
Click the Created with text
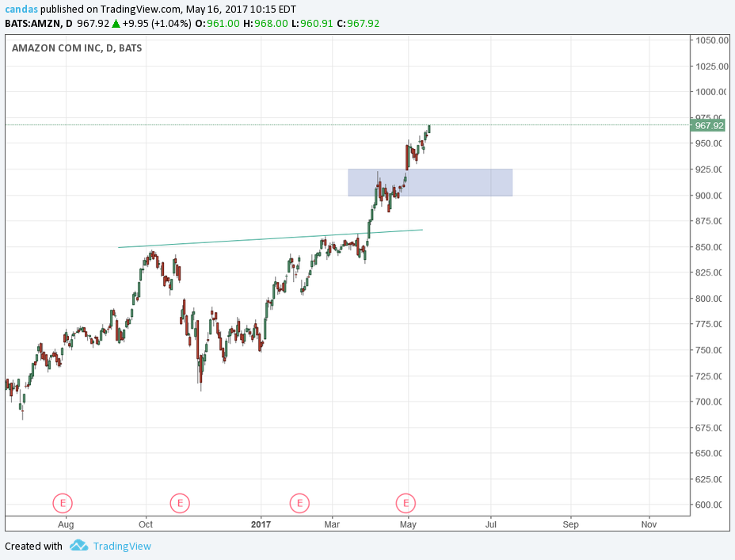[33, 547]
